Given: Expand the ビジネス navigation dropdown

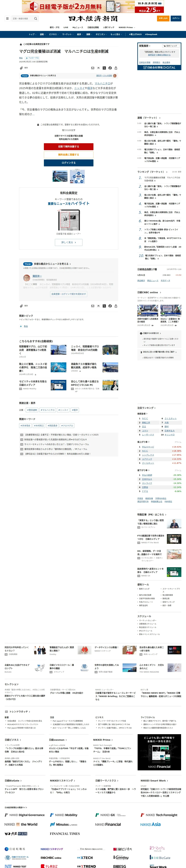Looking at the screenshot, I should tap(54, 34).
